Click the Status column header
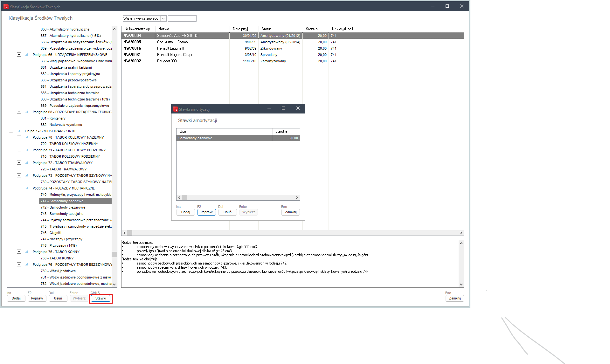 click(x=281, y=29)
